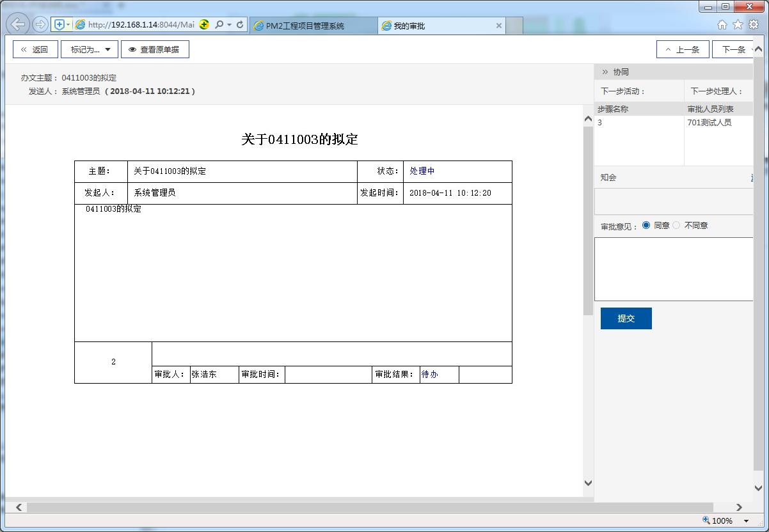Click the browser forward arrow icon
Image resolution: width=769 pixels, height=532 pixels.
40,25
